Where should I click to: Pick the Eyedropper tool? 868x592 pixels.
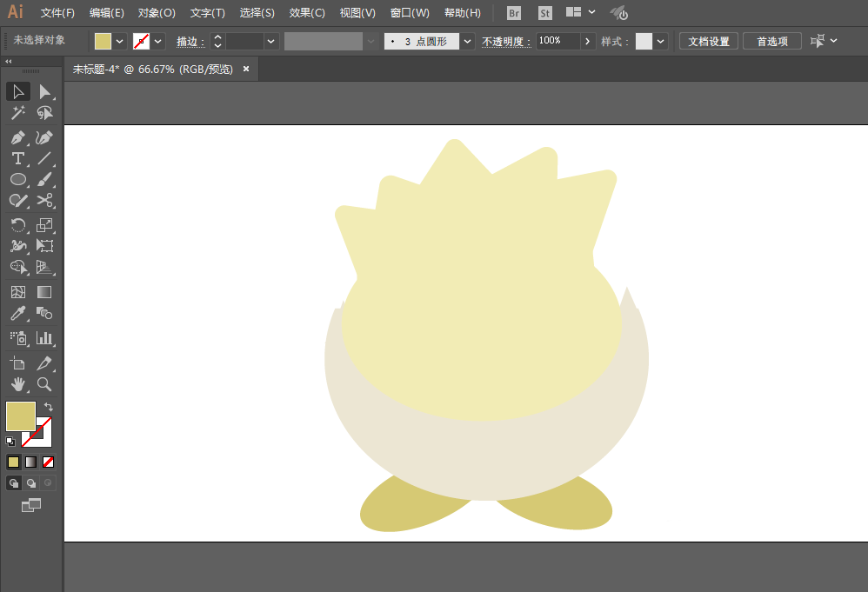coord(18,314)
